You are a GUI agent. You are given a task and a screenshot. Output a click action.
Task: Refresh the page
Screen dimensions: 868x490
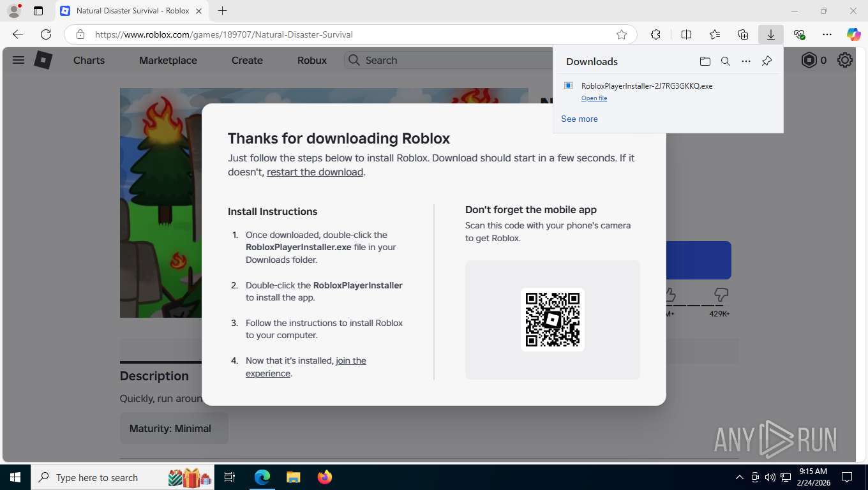tap(46, 34)
